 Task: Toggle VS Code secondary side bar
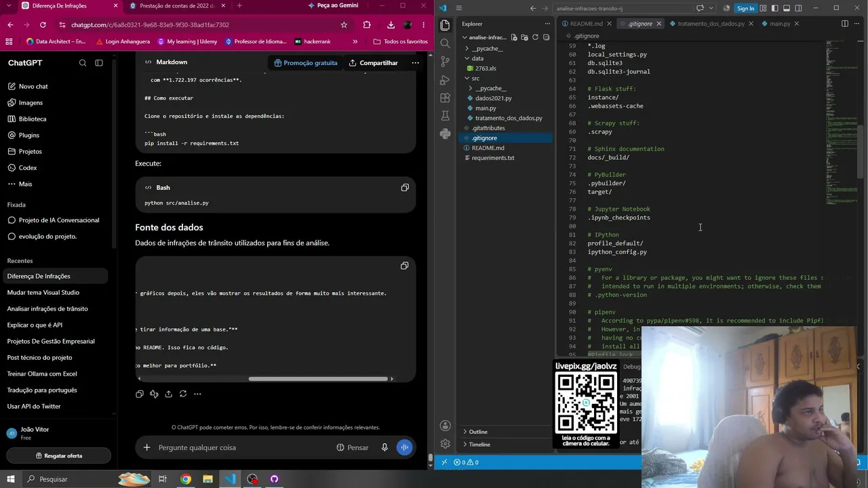[x=798, y=8]
